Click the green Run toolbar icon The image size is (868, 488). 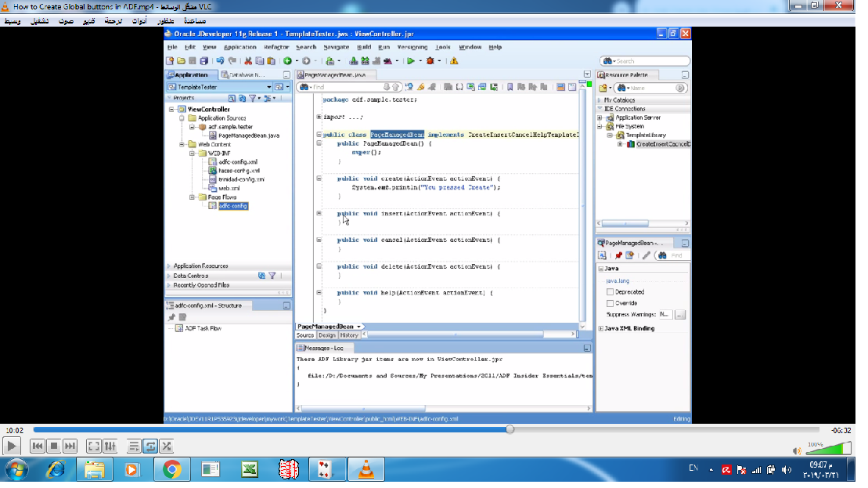point(409,60)
